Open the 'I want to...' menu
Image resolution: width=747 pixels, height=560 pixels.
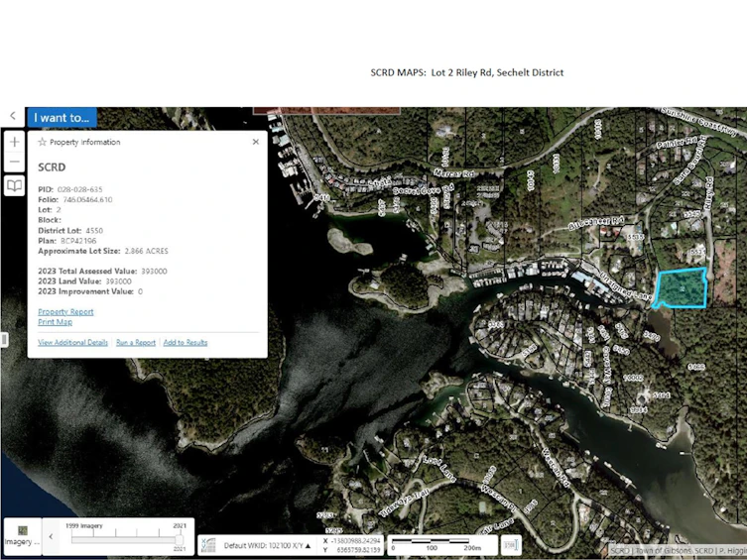point(62,118)
